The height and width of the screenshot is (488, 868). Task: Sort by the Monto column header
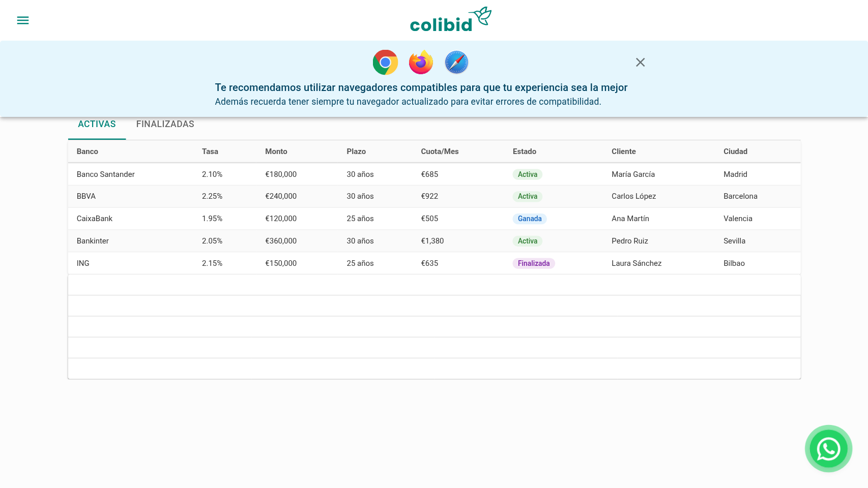pos(276,151)
